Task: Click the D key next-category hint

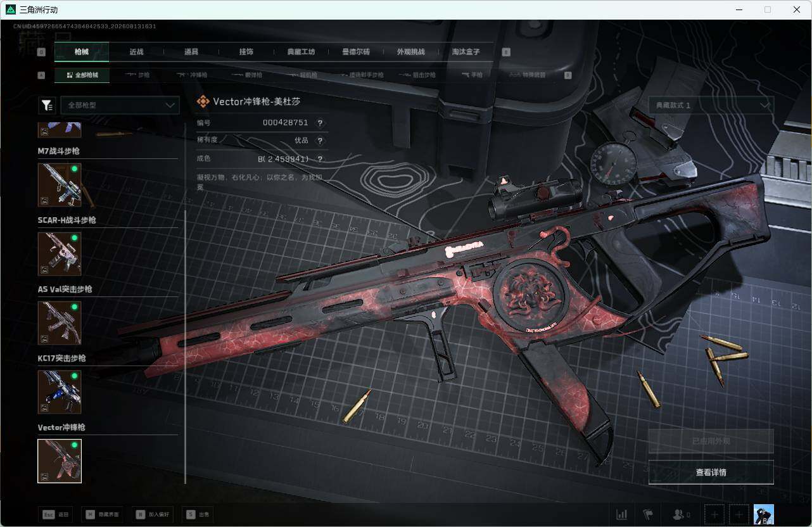Action: click(x=568, y=75)
